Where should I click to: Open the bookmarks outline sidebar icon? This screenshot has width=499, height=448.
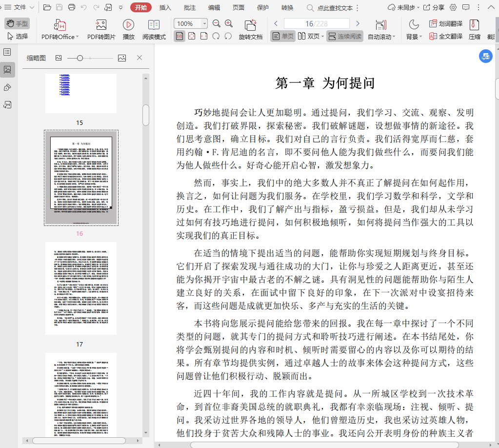coord(7,52)
